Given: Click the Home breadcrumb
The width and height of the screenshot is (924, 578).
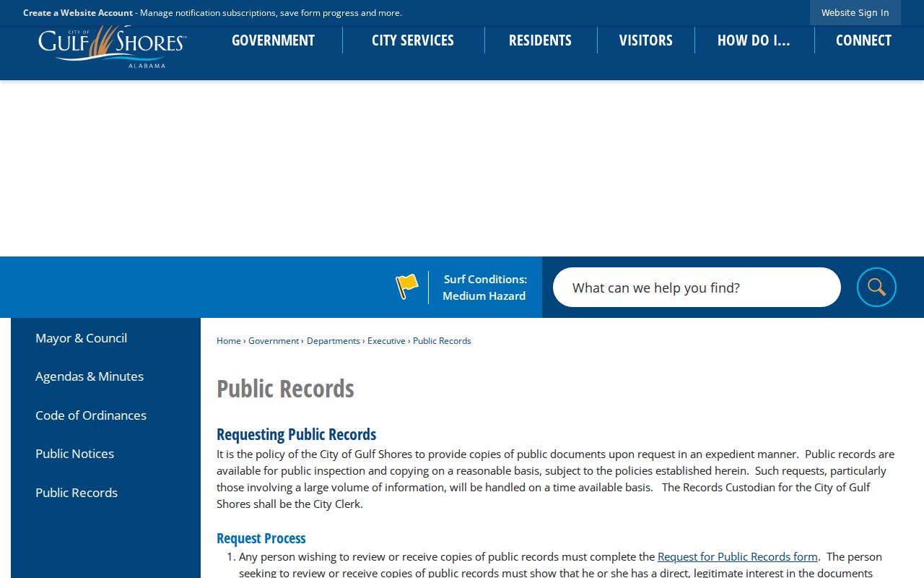Looking at the screenshot, I should 229,340.
